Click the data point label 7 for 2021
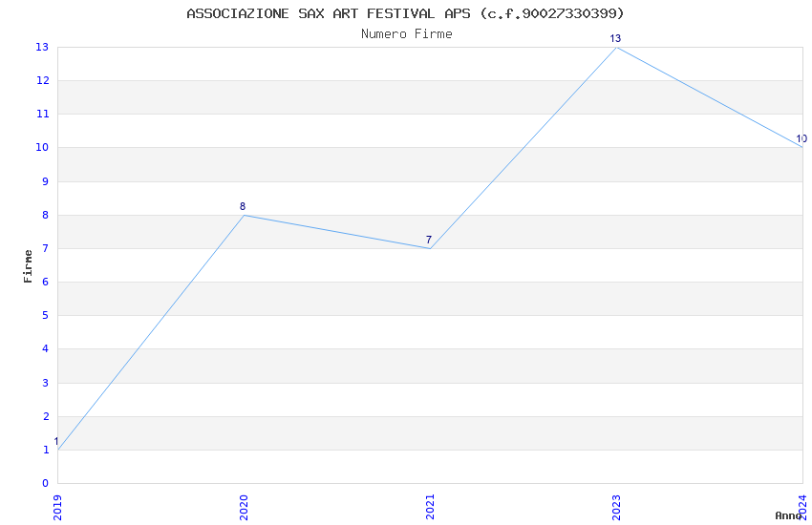Viewport: 812px width, 525px height. coord(429,240)
